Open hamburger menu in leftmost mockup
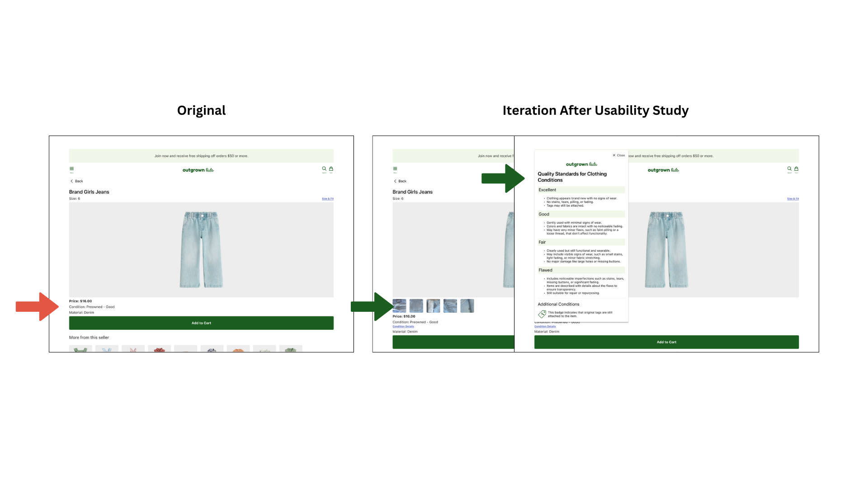Viewport: 868px width, 488px height. [x=71, y=169]
